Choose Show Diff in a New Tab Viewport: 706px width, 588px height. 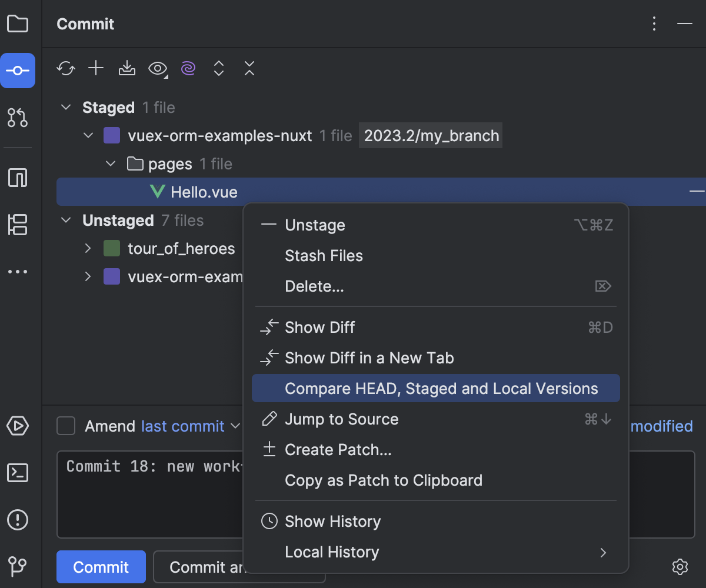[435, 358]
